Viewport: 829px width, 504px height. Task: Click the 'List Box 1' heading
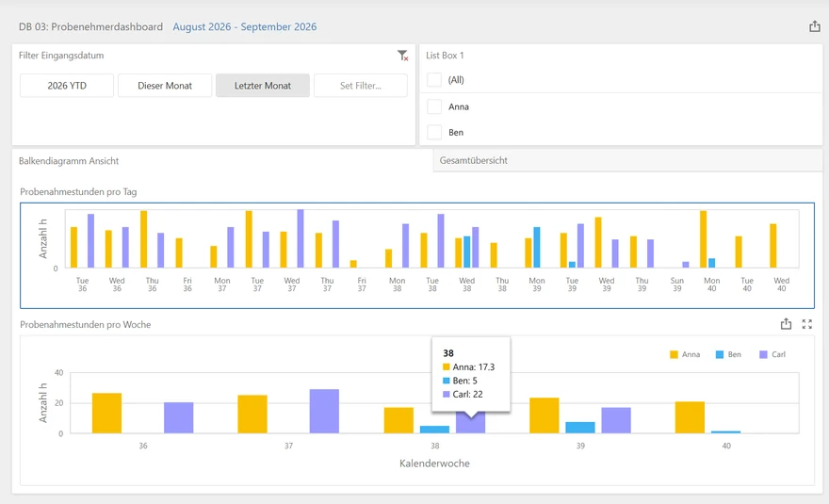pyautogui.click(x=445, y=56)
